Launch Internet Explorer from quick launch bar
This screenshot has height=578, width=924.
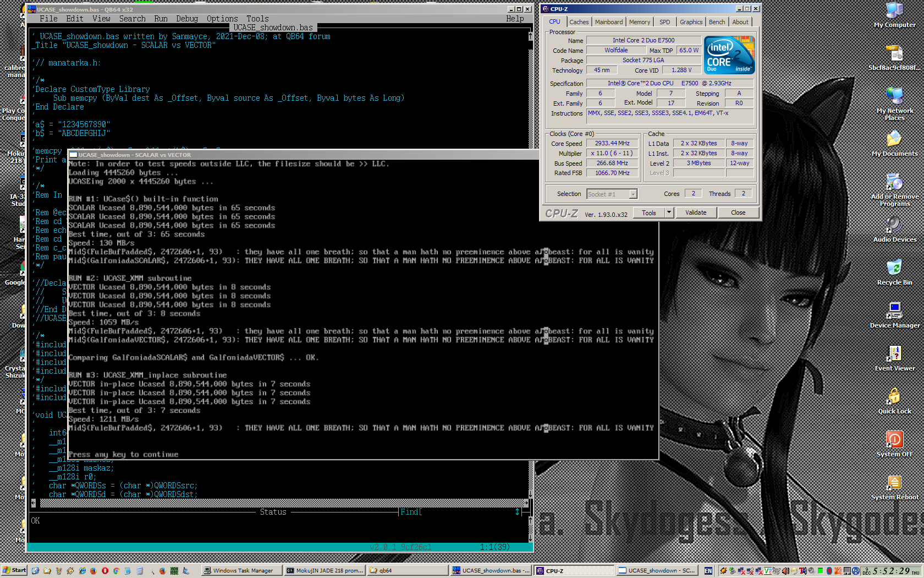tap(82, 571)
